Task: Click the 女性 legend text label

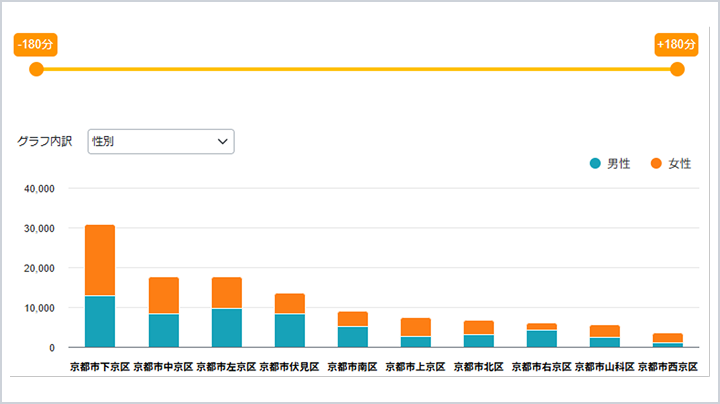Action: [680, 163]
